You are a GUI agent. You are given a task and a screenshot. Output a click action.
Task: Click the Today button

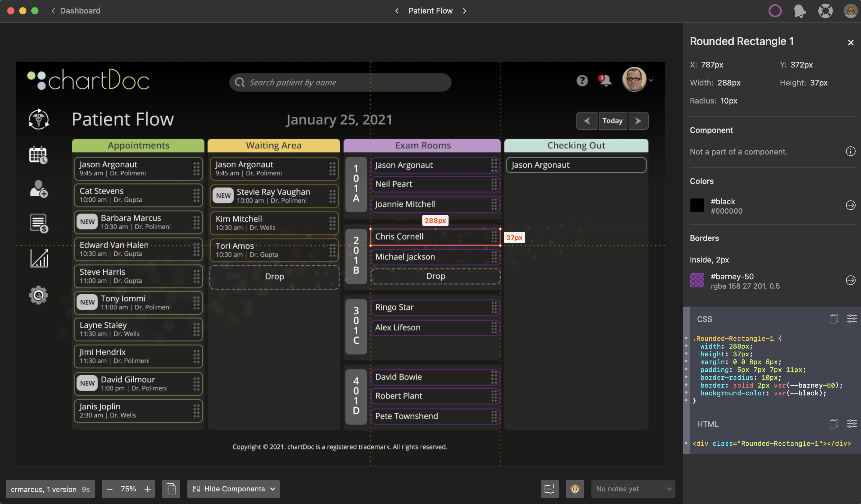click(613, 121)
